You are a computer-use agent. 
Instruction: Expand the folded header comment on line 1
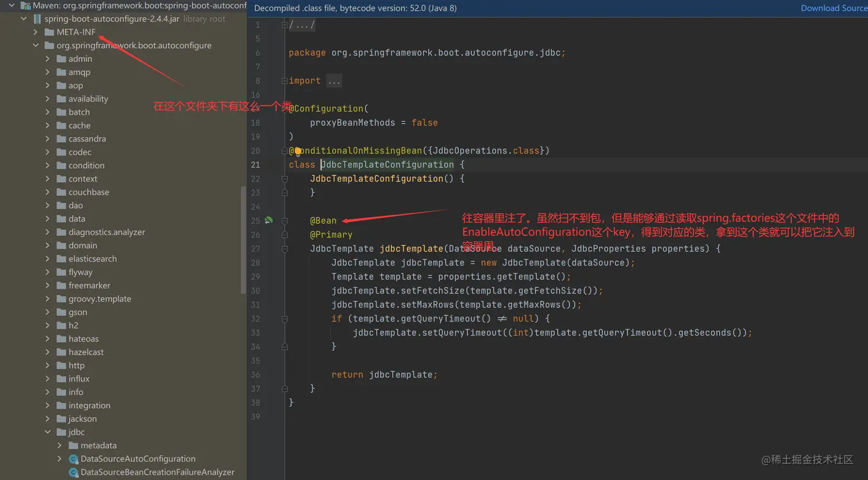coord(284,25)
